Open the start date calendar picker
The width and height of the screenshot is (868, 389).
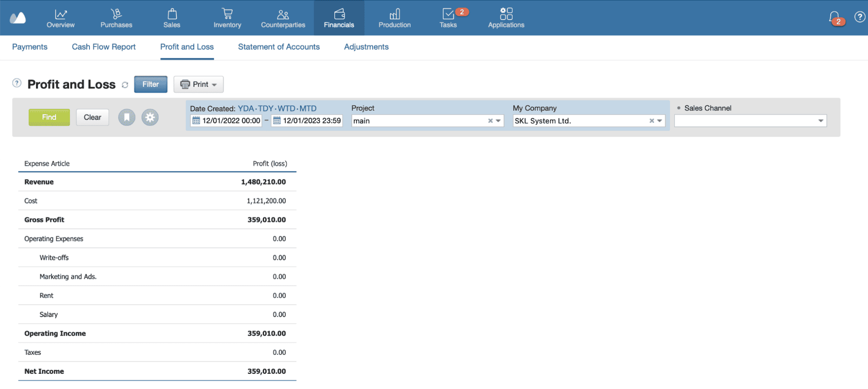(x=196, y=121)
